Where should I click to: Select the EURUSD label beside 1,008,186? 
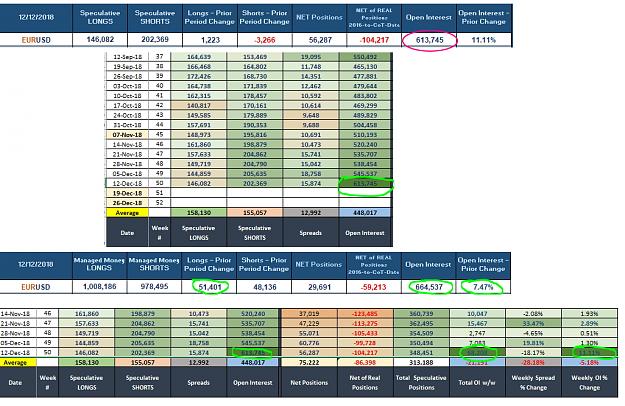tap(36, 287)
